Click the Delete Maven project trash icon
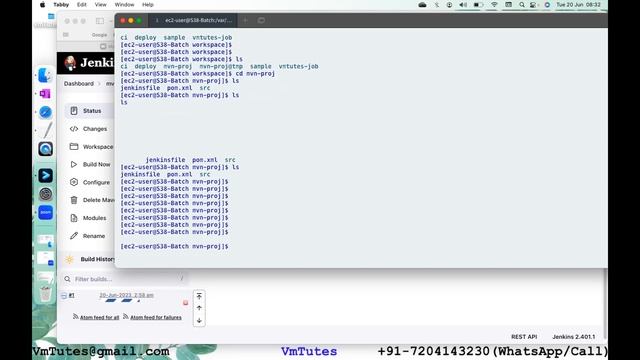Viewport: 640px width, 360px height. 74,200
